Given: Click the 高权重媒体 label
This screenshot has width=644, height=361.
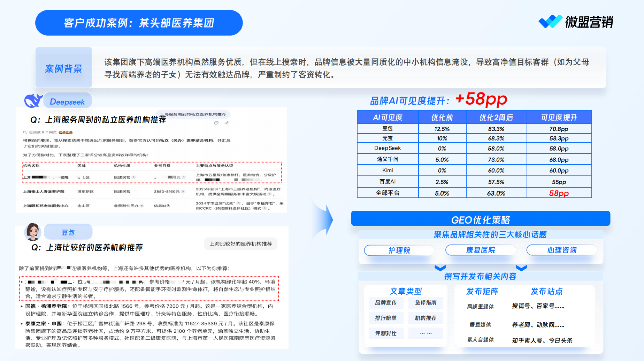Looking at the screenshot, I should (480, 307).
